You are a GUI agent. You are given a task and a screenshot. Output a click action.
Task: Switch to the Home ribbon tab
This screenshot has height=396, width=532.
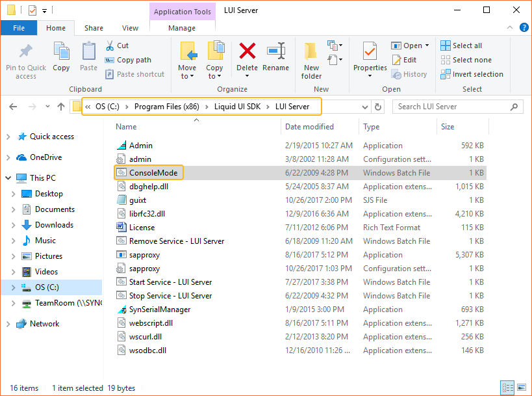pos(56,28)
